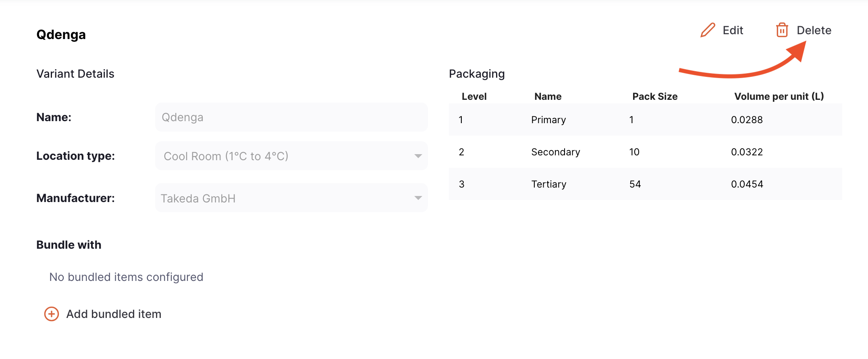This screenshot has width=868, height=359.
Task: Select the Cool Room location type field
Action: (x=291, y=156)
